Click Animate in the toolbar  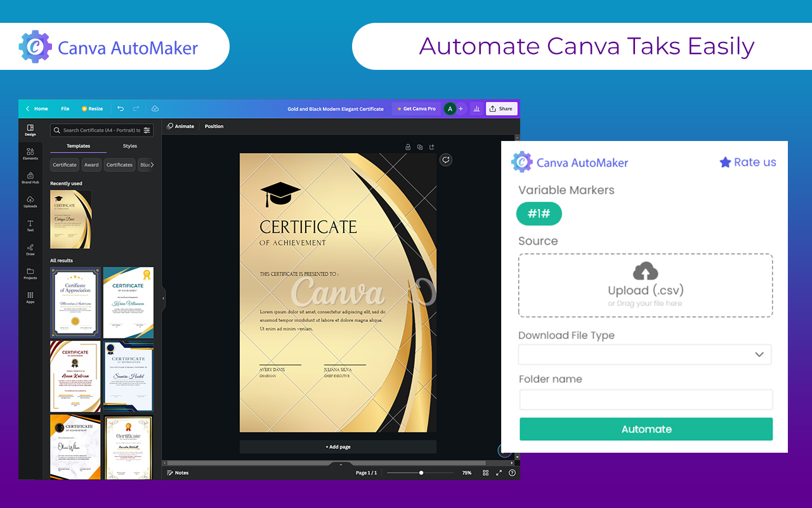(x=180, y=126)
